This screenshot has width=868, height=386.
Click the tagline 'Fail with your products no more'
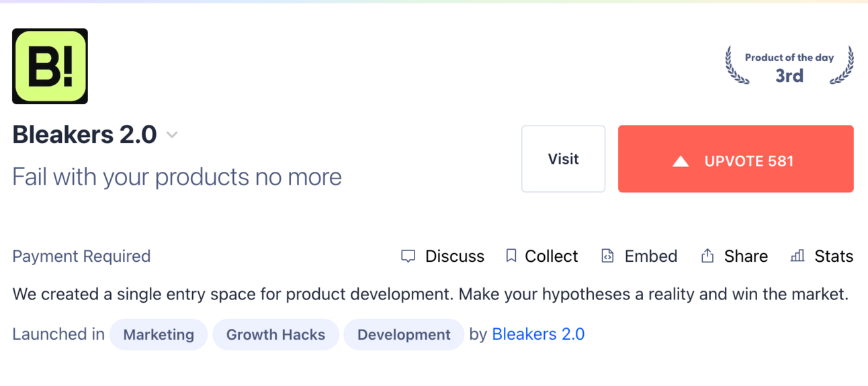[177, 177]
